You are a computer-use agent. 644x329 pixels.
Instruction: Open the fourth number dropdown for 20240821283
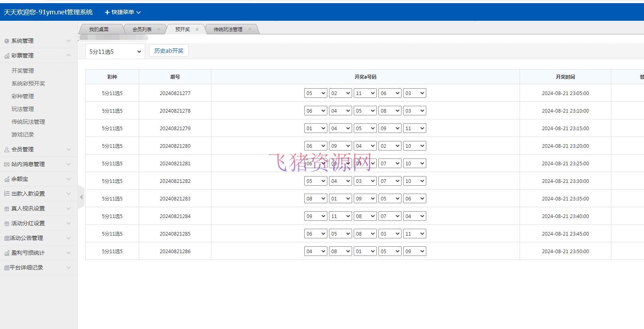[x=390, y=198]
